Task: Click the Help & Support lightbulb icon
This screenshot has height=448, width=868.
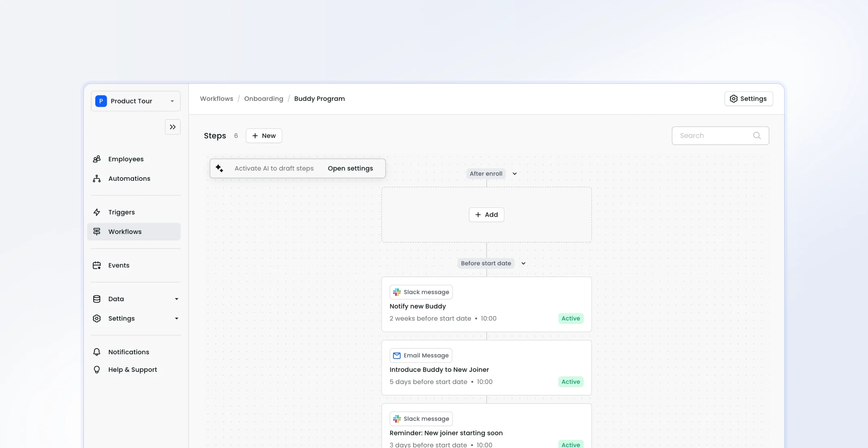Action: (x=97, y=370)
